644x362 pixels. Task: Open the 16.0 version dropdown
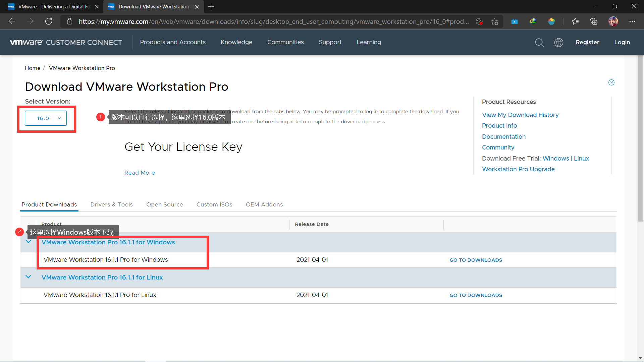46,118
